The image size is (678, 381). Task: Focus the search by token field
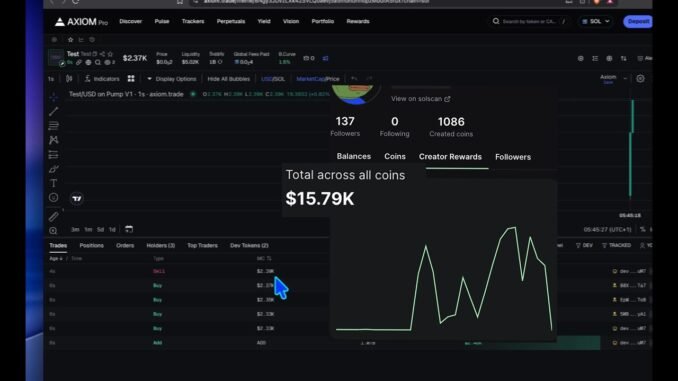[530, 21]
